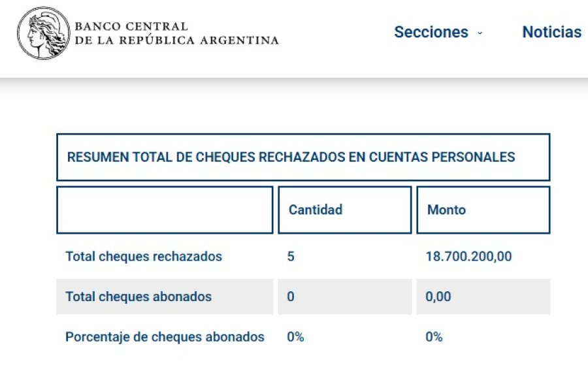The width and height of the screenshot is (588, 386).
Task: Expand the Secciones navigation dropdown
Action: (x=432, y=32)
